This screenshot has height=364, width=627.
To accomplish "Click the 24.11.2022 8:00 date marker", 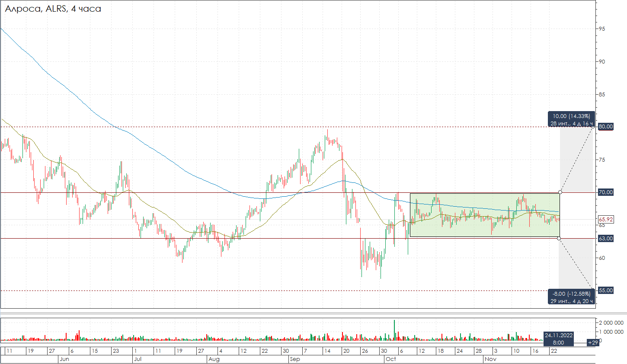I will pyautogui.click(x=558, y=339).
